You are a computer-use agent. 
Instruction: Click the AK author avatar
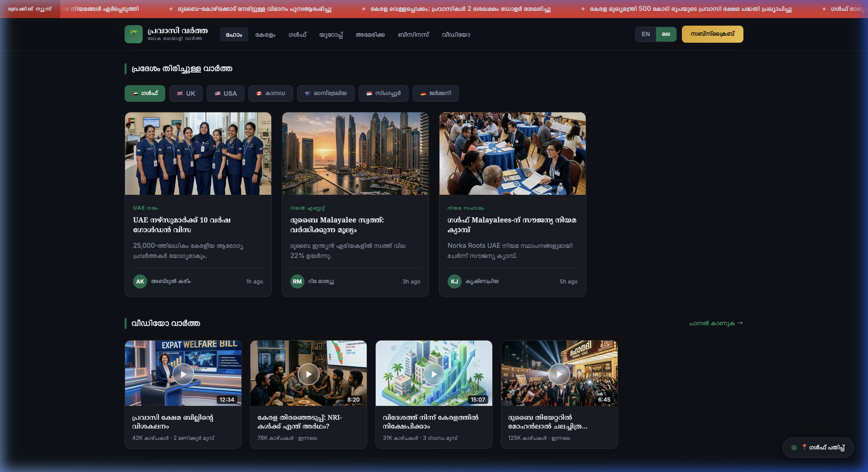coord(140,281)
